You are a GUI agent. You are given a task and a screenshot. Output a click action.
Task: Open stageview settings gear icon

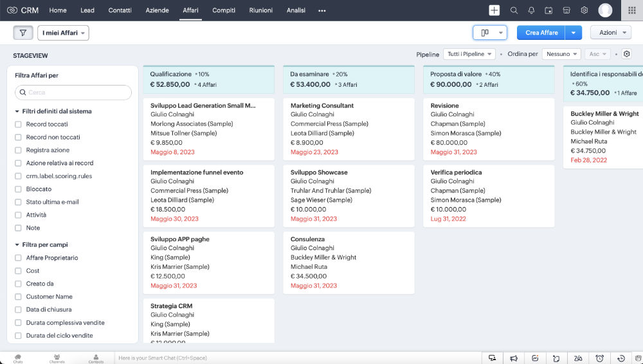point(626,54)
